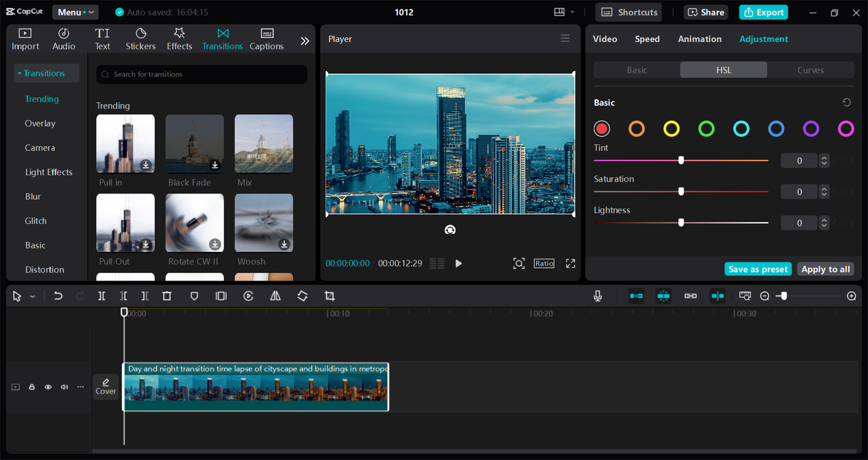Open the Player panel menu
This screenshot has width=868, height=460.
(x=565, y=39)
